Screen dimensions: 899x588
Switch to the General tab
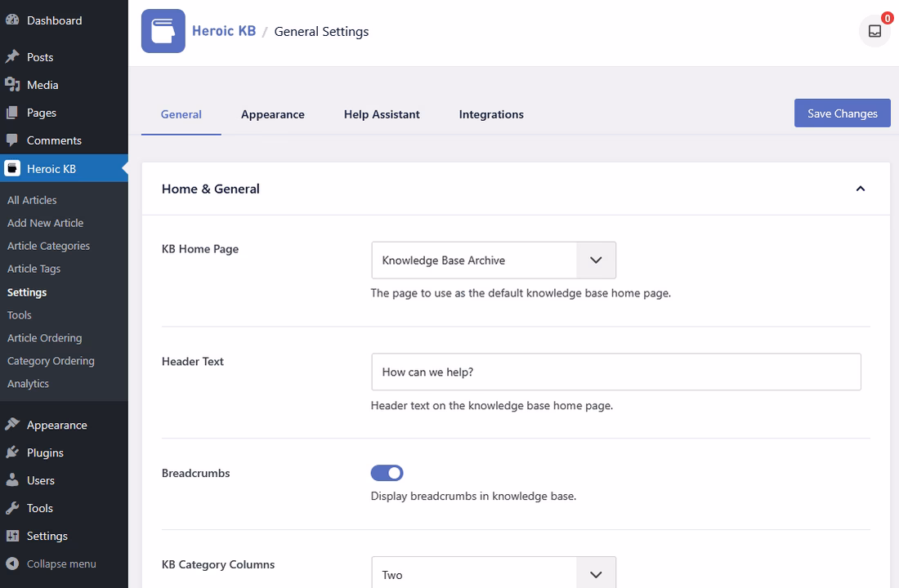coord(181,114)
